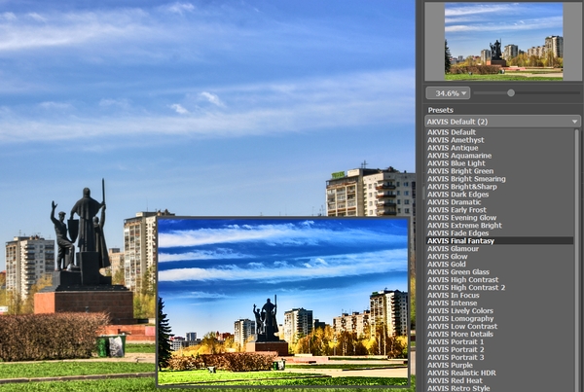Pick the AKVIS High Contrast preset

pos(499,280)
